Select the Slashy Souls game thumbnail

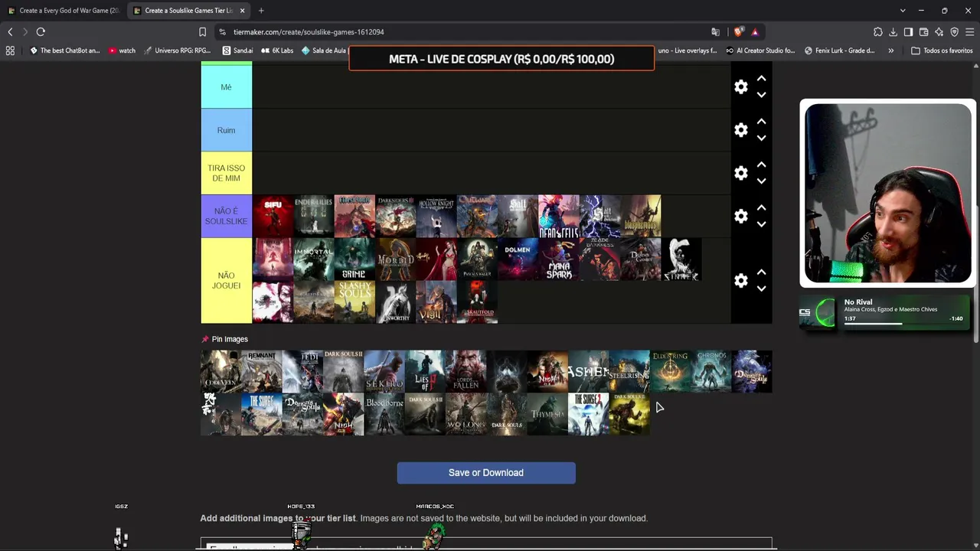point(354,302)
